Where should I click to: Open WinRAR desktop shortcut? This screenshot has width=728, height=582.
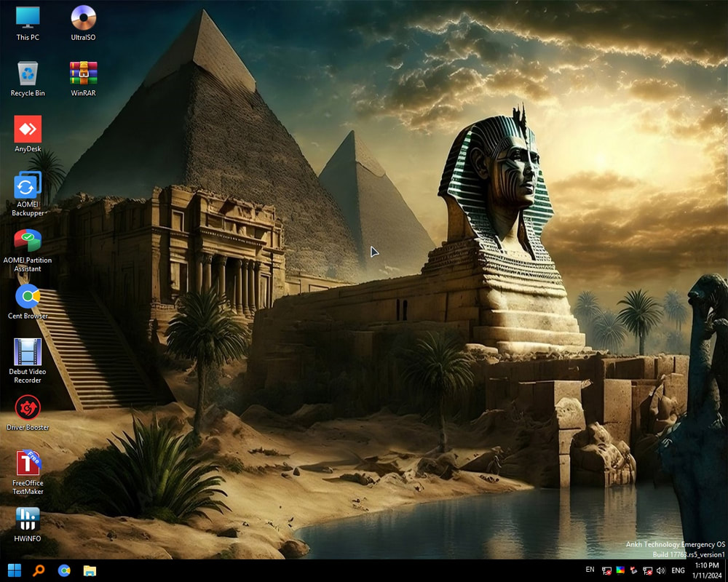(83, 73)
